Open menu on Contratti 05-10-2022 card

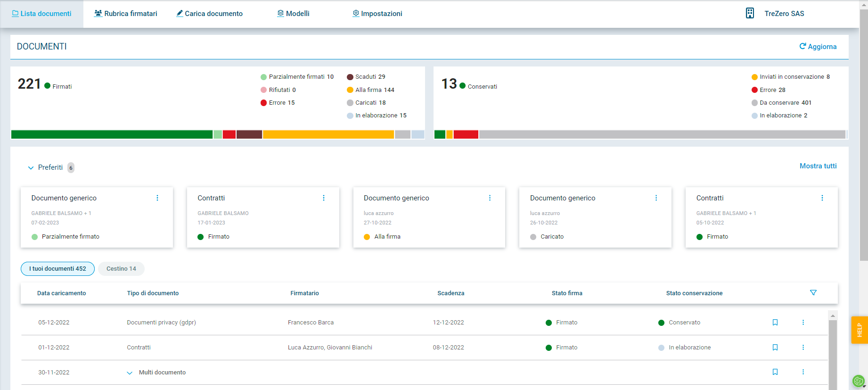822,198
